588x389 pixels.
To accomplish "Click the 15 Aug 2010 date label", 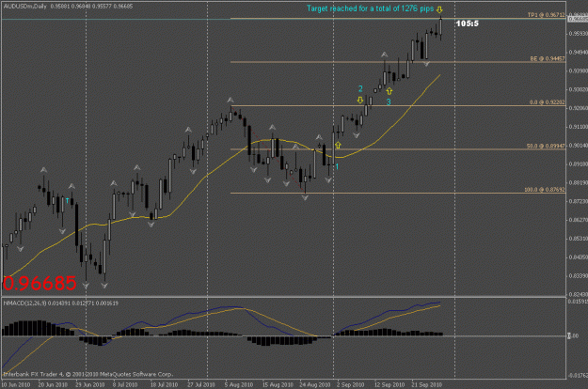I will tap(278, 384).
